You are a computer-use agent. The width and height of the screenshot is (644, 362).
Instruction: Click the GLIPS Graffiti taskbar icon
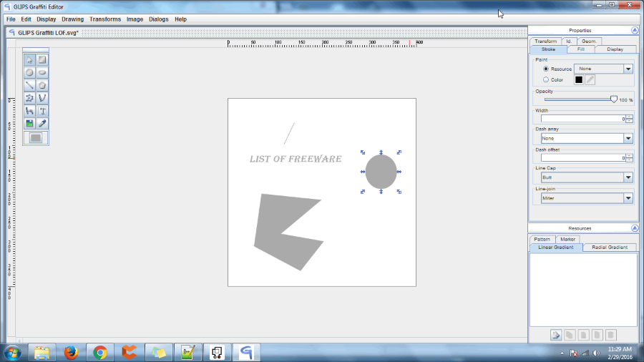click(246, 353)
